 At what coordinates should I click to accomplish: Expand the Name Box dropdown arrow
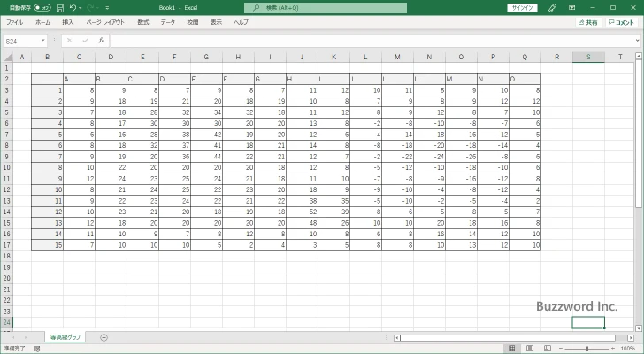coord(43,41)
